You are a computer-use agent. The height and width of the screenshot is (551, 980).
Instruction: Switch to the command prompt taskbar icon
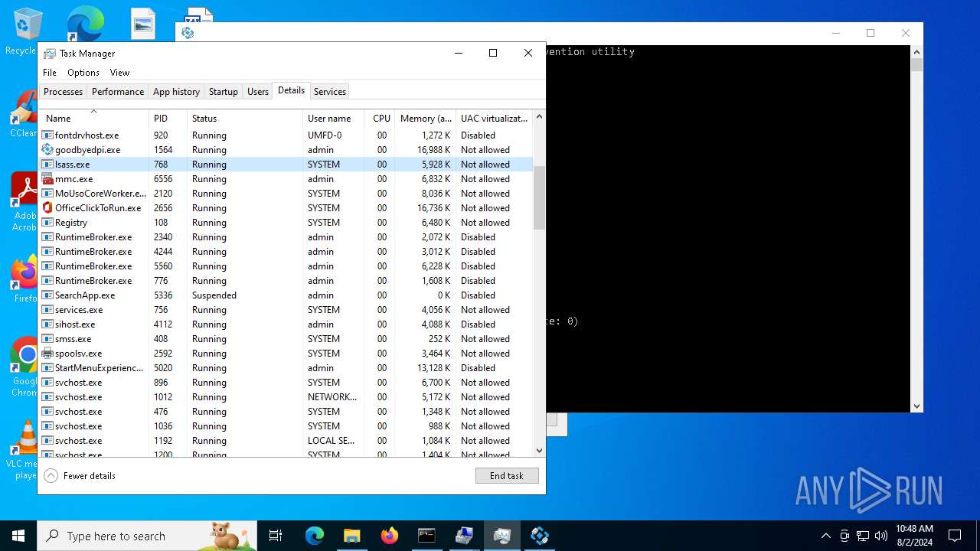click(x=427, y=536)
